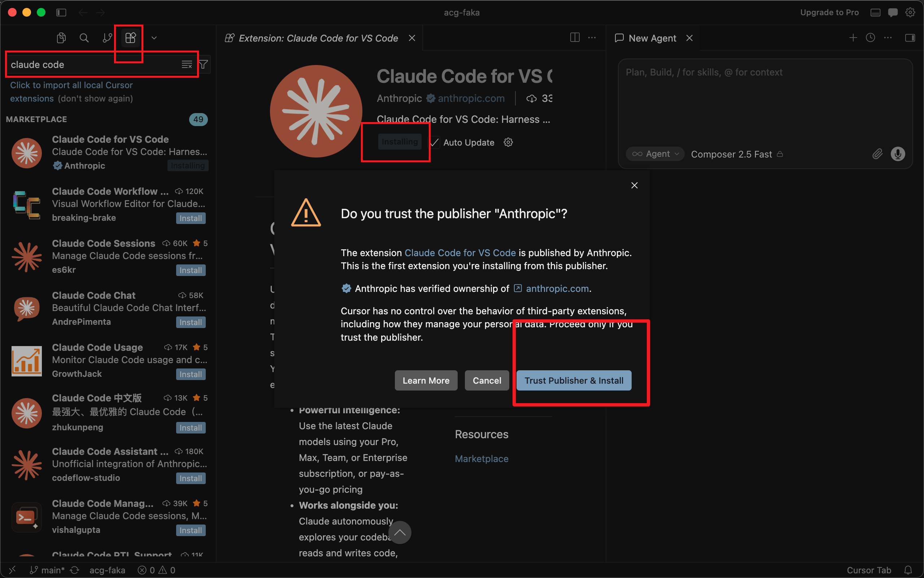Expand the sidebar views chevron

[x=154, y=38]
